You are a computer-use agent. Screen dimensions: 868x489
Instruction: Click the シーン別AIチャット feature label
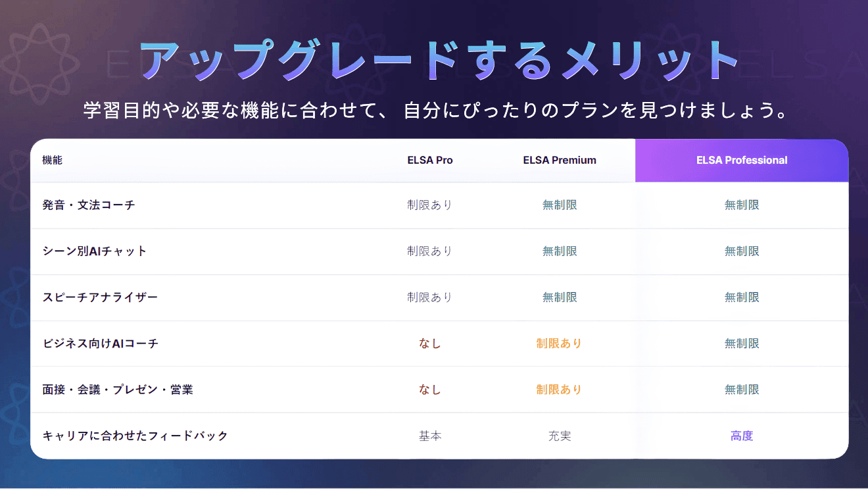[x=95, y=251]
